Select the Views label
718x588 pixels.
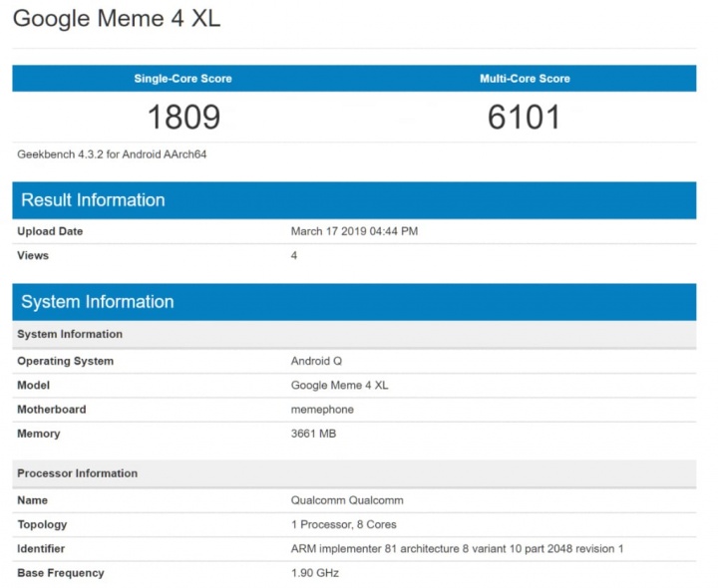point(33,255)
